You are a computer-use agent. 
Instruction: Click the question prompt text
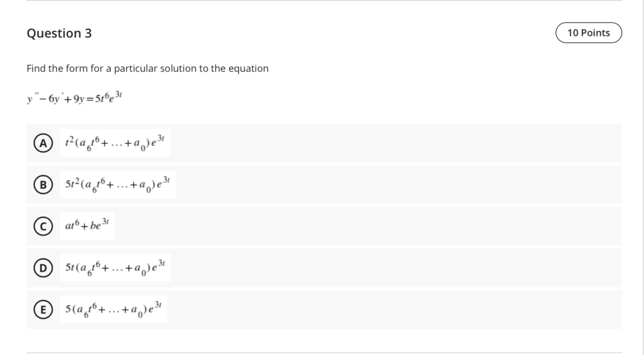147,68
